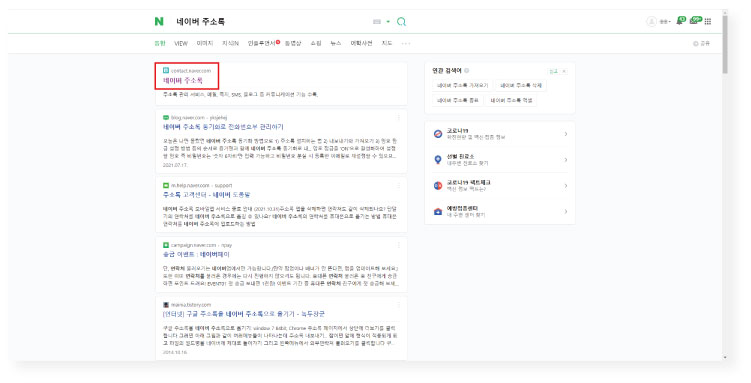
Task: Open the 주소록 고객센터 - 네이버 도움말 result
Action: (206, 195)
